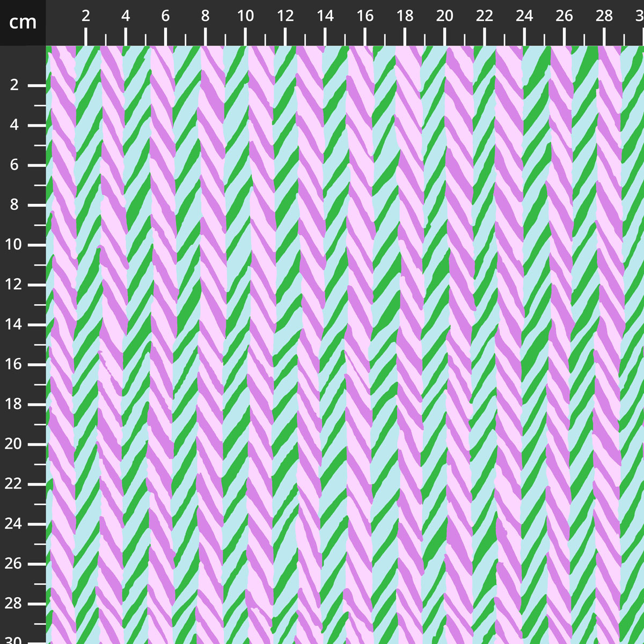This screenshot has width=644, height=644.
Task: Click the 28 mark on the top ruler
Action: tap(604, 17)
